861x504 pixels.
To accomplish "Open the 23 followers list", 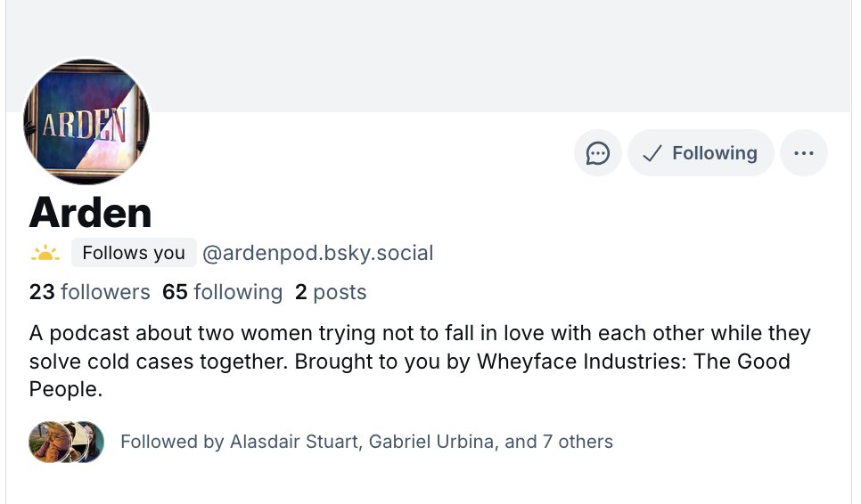I will (89, 292).
